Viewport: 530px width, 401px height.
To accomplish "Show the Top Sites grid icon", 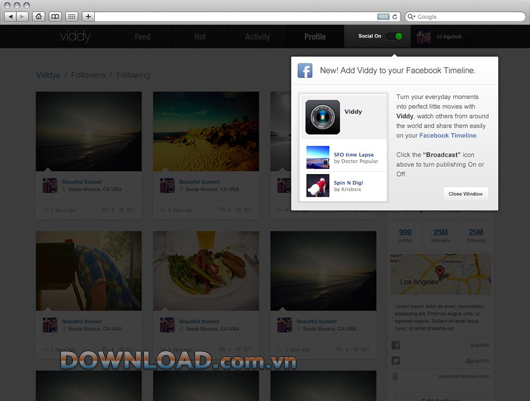I will 71,16.
